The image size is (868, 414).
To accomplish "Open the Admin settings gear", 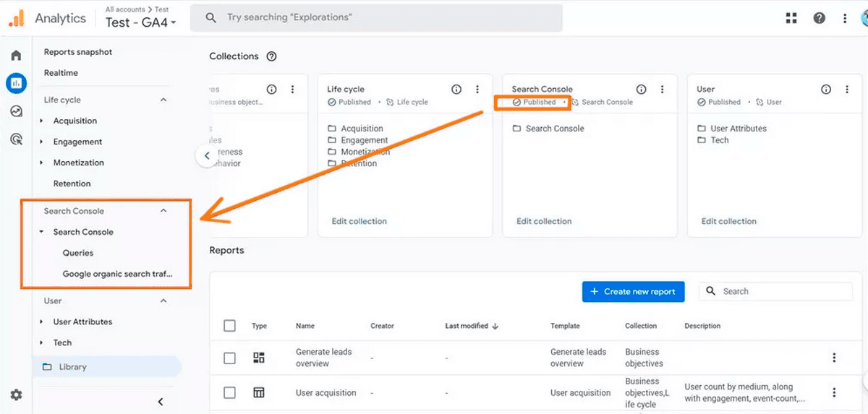I will [16, 395].
